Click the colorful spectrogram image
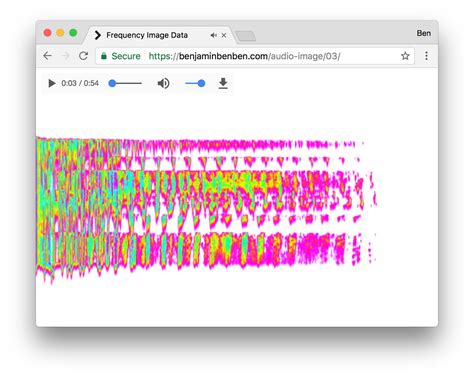474x378 pixels. coord(207,208)
